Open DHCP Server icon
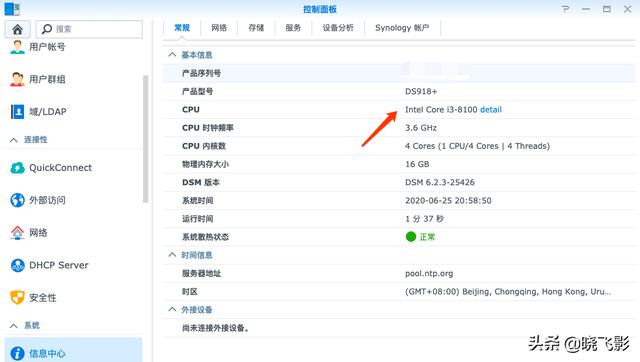640x362 pixels. [17, 265]
